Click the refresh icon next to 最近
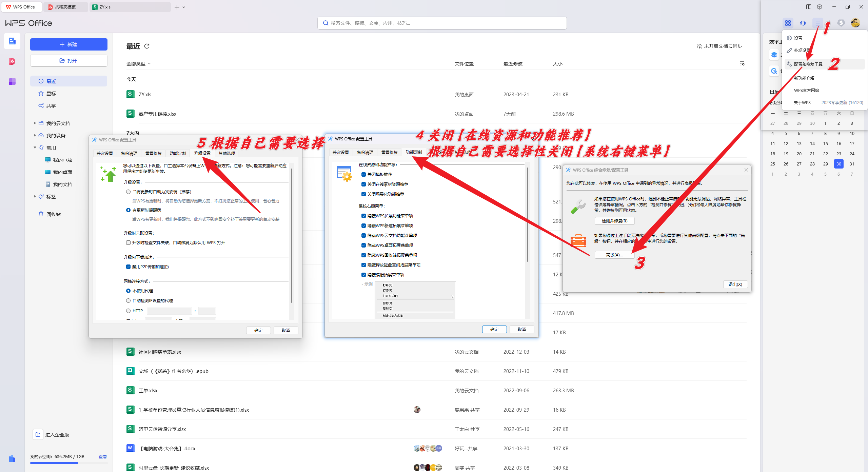868x472 pixels. pos(147,46)
